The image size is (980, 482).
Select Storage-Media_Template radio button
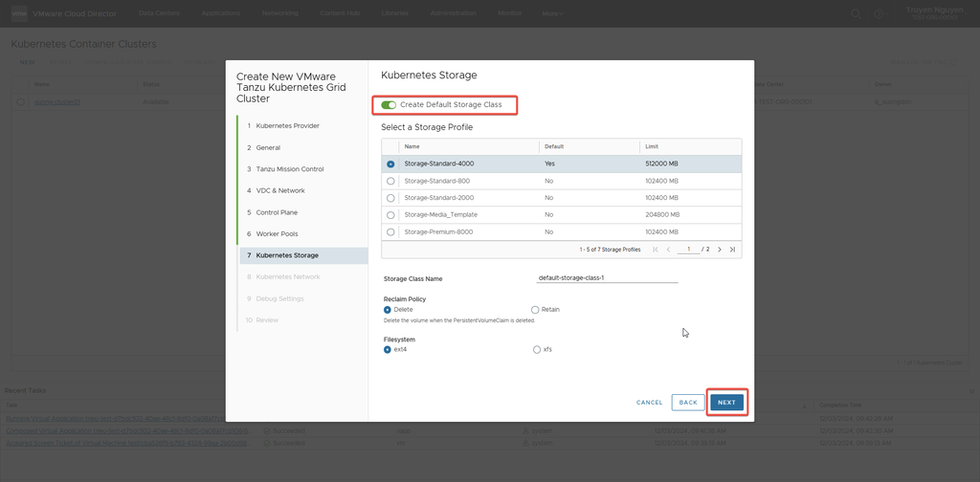tap(390, 215)
